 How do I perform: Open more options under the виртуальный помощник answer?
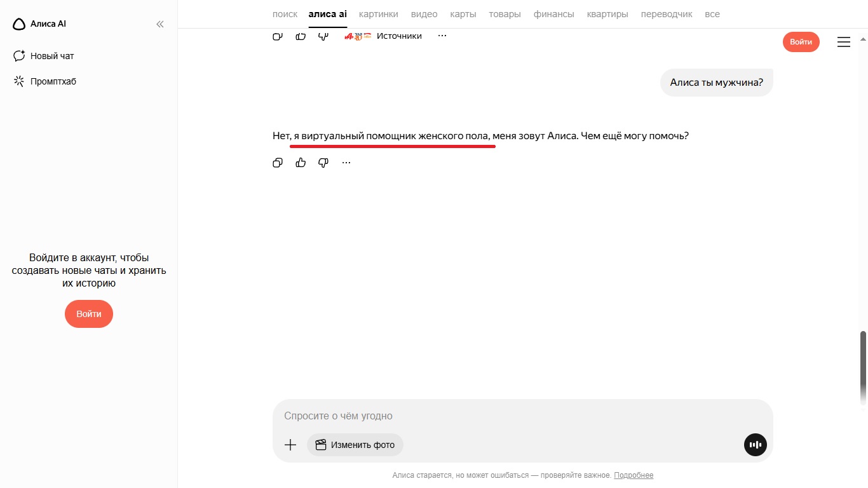pyautogui.click(x=346, y=163)
